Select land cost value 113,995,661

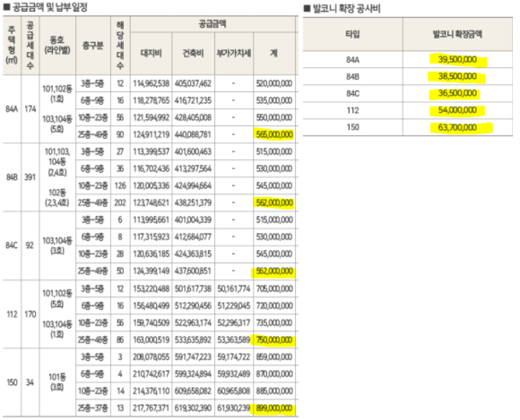(x=152, y=220)
